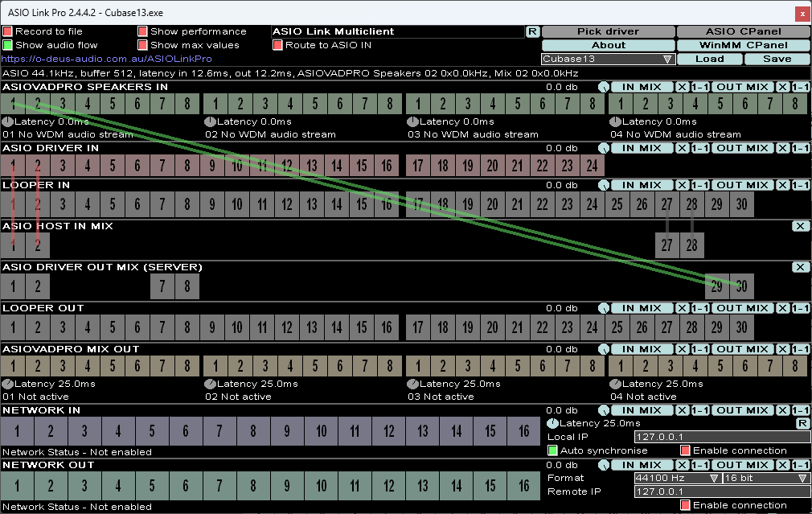The image size is (812, 514).
Task: Open the Cubase13 preset dropdown
Action: [608, 59]
